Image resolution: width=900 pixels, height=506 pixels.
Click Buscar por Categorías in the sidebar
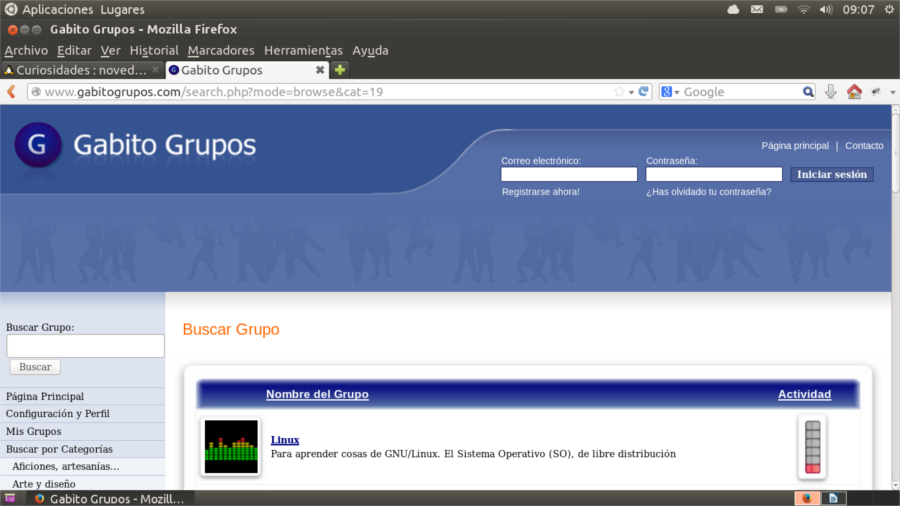pos(59,449)
